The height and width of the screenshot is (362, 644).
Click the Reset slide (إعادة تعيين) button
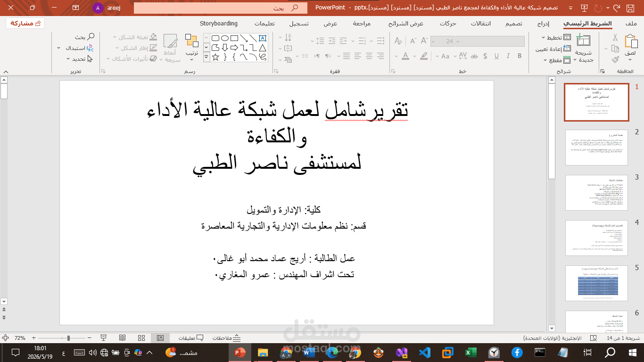[x=553, y=49]
